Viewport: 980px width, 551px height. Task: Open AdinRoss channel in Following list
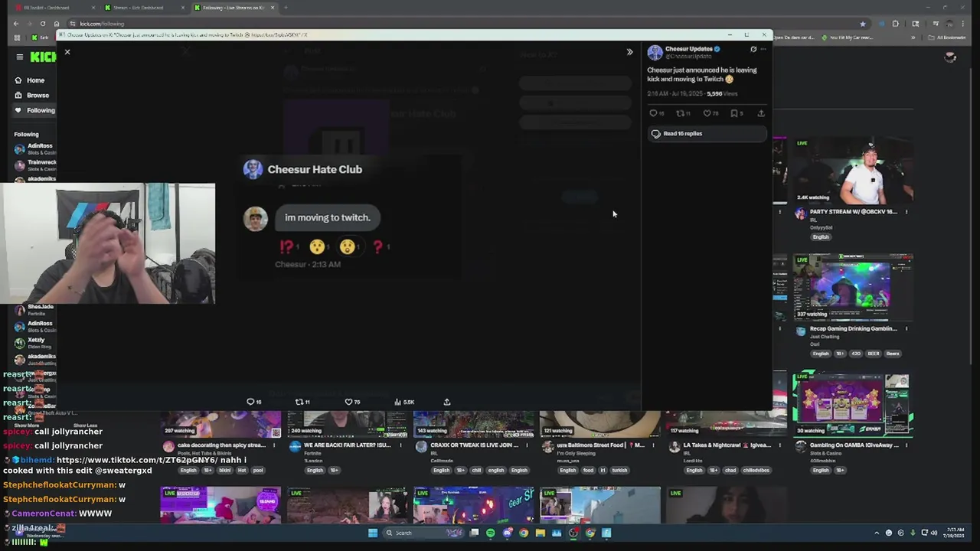(x=35, y=148)
